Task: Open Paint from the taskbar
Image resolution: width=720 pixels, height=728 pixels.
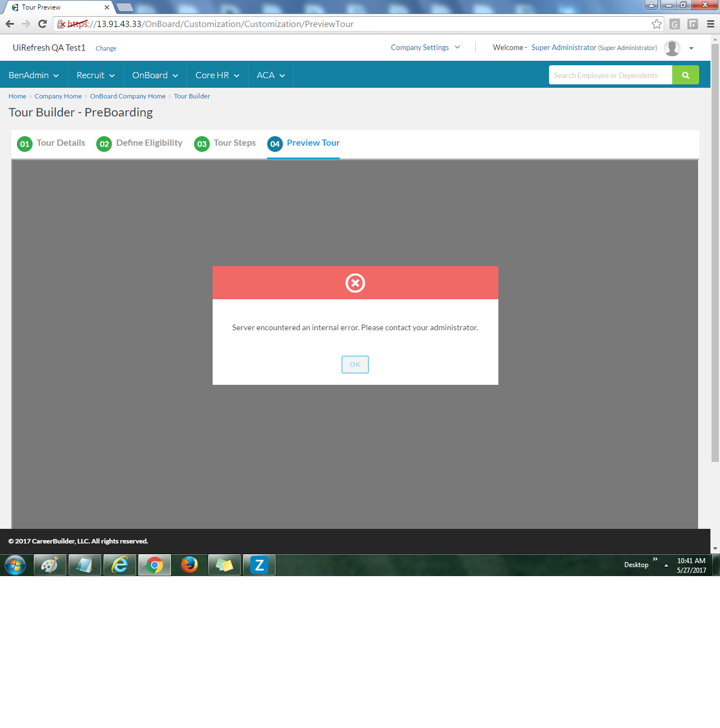Action: click(50, 565)
